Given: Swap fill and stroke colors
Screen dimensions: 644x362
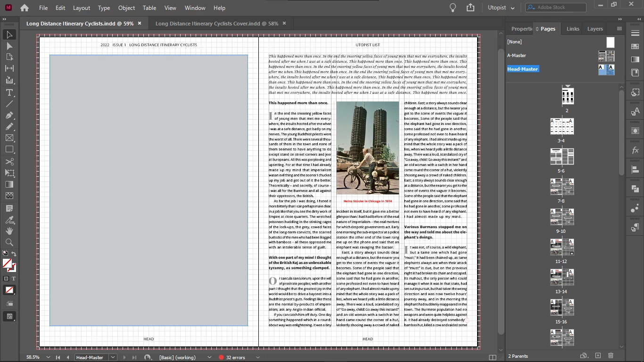Looking at the screenshot, I should (x=14, y=254).
